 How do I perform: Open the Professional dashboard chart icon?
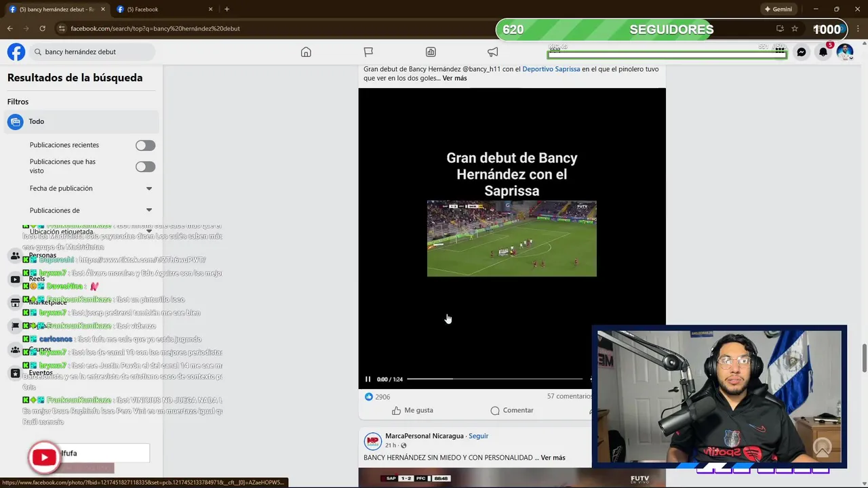pos(431,52)
